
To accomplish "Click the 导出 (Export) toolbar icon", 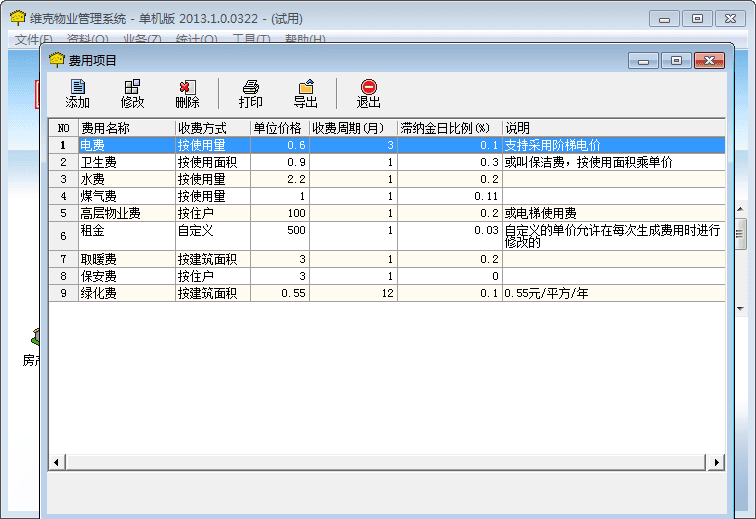I will (x=305, y=88).
